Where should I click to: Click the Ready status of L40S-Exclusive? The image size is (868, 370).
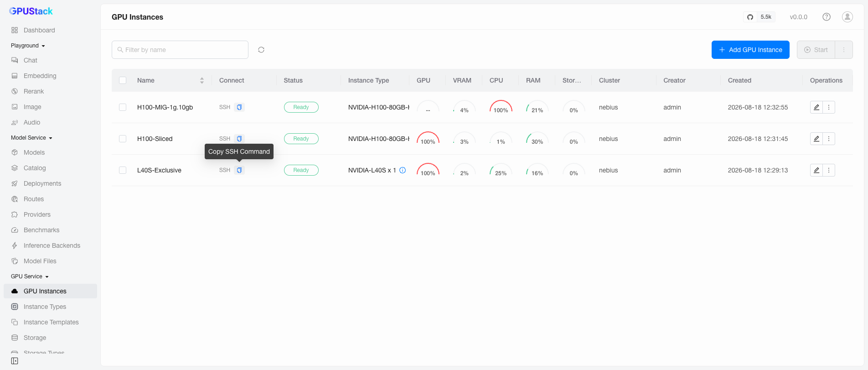[x=301, y=170]
